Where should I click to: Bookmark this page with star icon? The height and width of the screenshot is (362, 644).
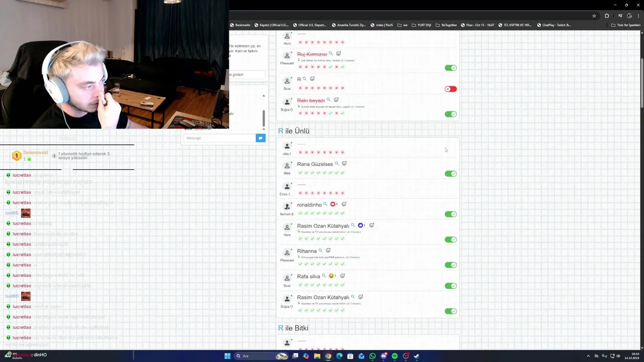[x=594, y=16]
